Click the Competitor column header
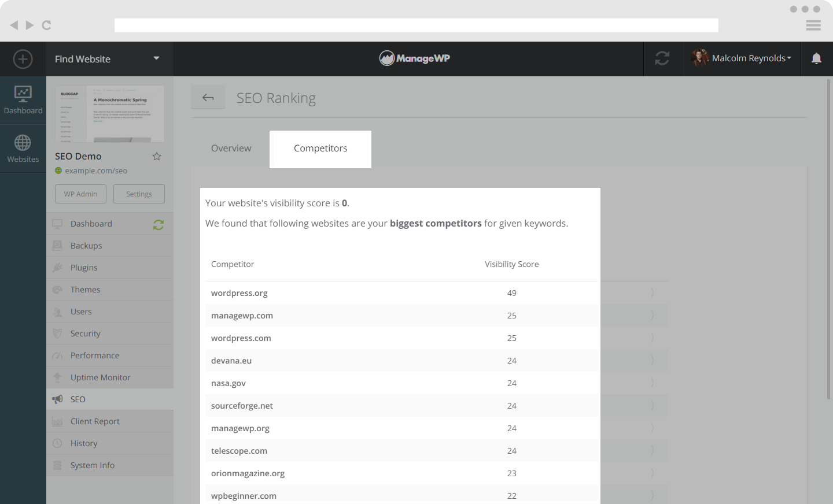833x504 pixels. [x=233, y=264]
